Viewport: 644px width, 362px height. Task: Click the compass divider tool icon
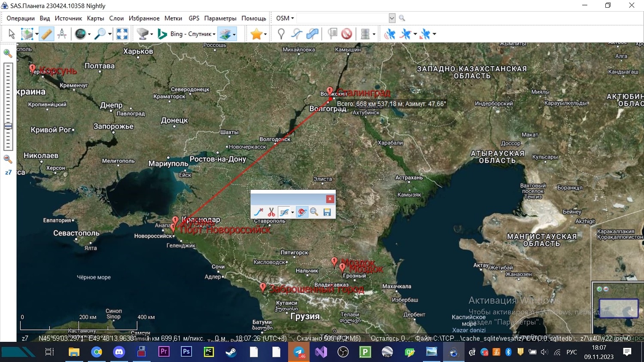(x=62, y=34)
